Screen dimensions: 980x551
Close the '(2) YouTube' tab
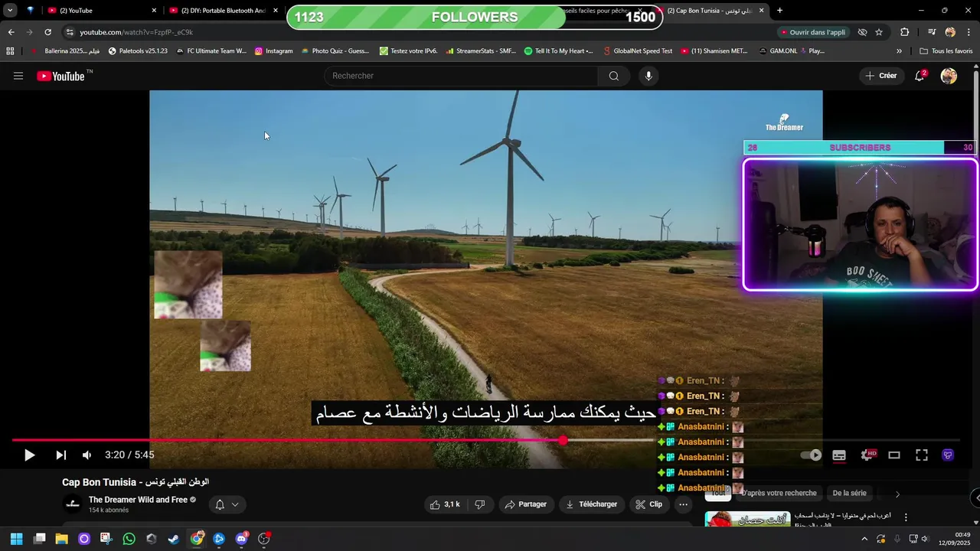click(154, 11)
